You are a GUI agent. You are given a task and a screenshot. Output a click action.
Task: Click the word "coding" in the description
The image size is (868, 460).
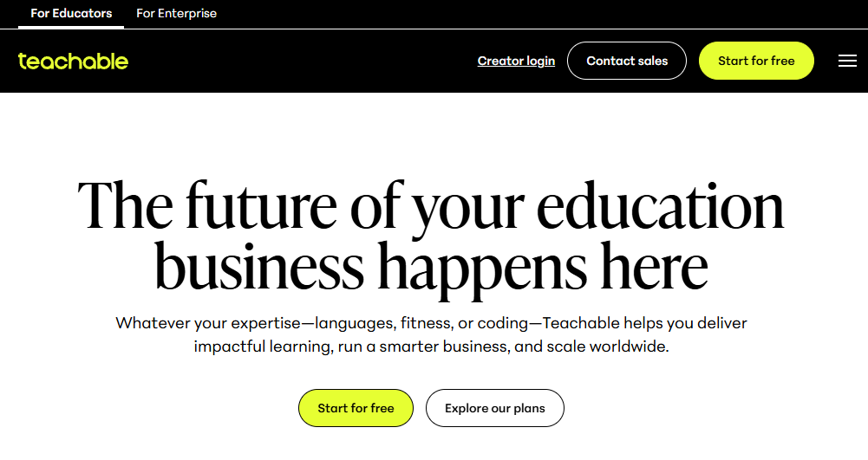[x=502, y=323]
